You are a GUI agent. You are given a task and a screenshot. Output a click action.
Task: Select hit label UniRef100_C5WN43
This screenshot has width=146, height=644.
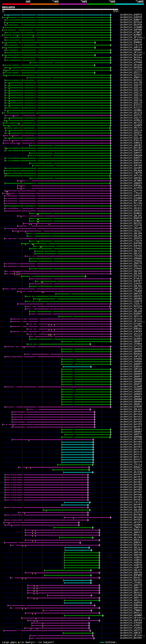[131, 610]
